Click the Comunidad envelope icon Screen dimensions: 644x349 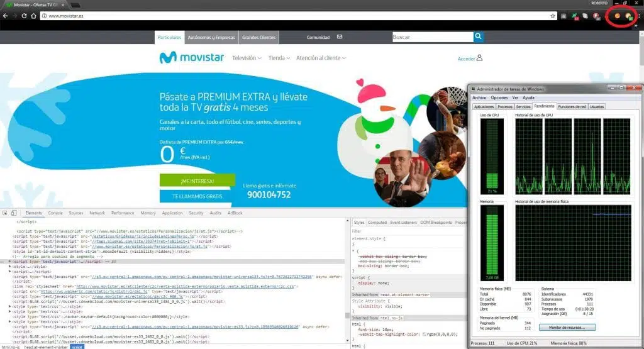click(x=340, y=37)
